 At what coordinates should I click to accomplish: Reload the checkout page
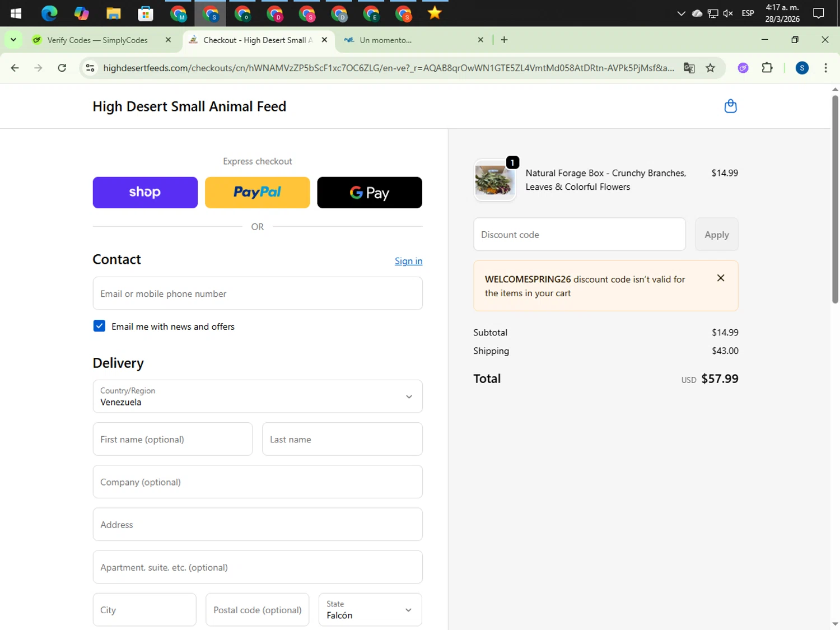pos(62,68)
